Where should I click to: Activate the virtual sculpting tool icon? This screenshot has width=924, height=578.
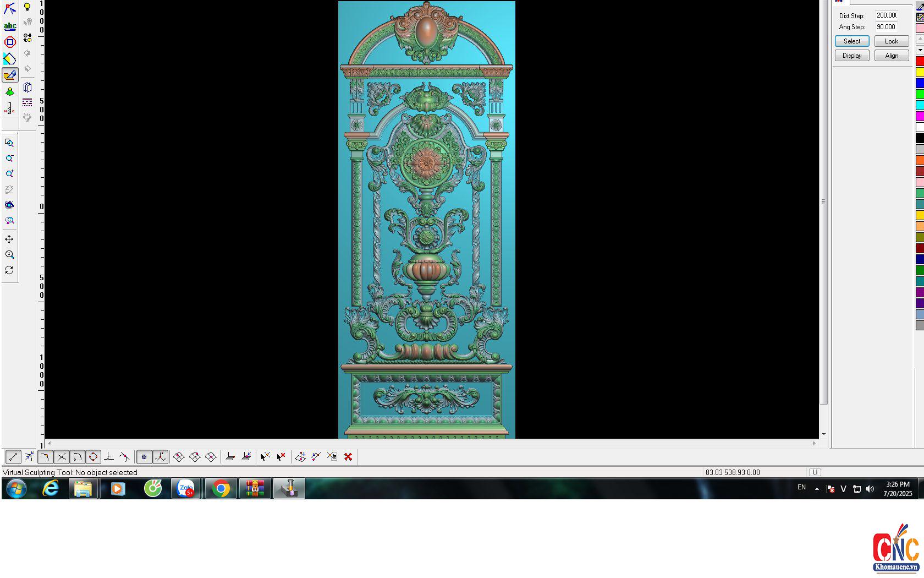[10, 75]
